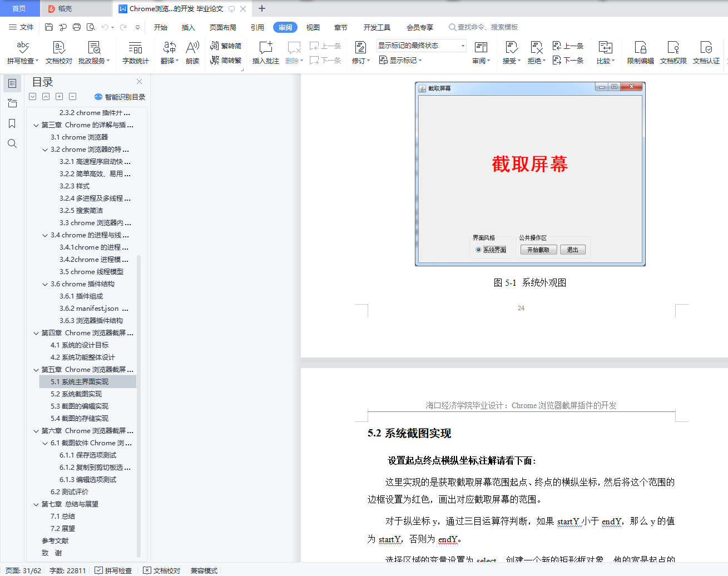The height and width of the screenshot is (576, 728).
Task: Click 字数: 22811 in status bar
Action: (x=68, y=570)
